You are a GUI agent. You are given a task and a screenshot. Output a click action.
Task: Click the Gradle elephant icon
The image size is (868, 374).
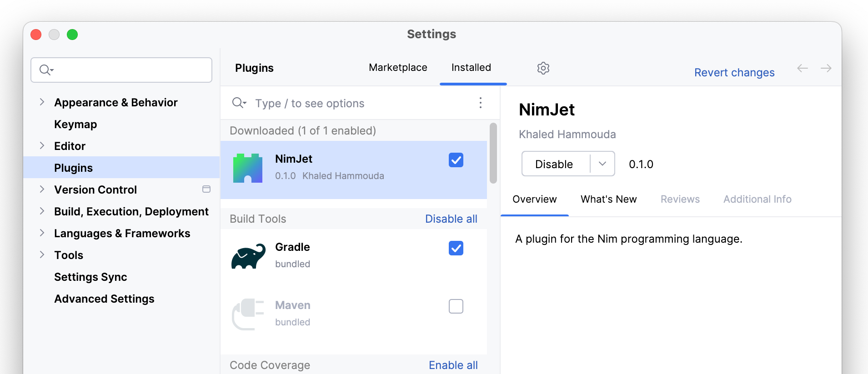pyautogui.click(x=248, y=256)
